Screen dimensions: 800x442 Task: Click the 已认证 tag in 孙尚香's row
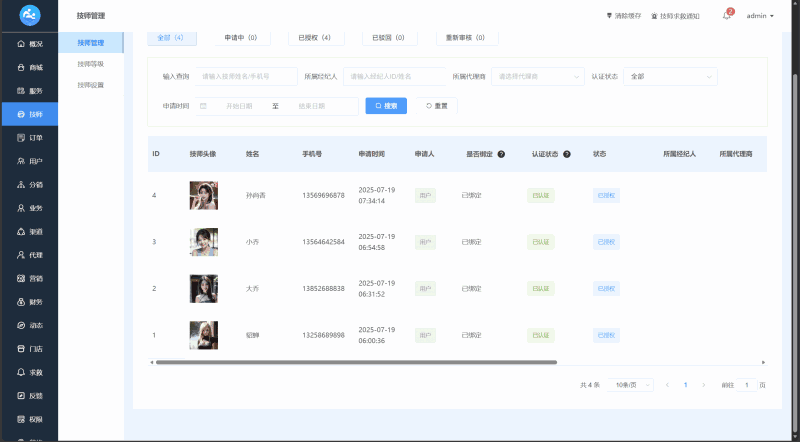[541, 195]
